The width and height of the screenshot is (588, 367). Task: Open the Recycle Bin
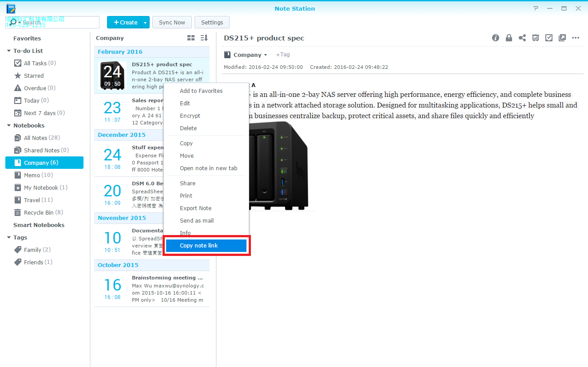(x=44, y=212)
